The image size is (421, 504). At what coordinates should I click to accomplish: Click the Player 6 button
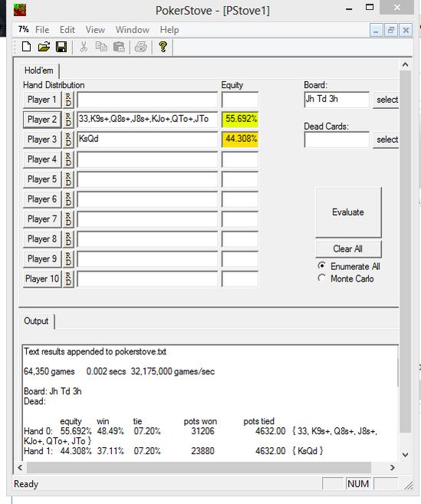[42, 199]
